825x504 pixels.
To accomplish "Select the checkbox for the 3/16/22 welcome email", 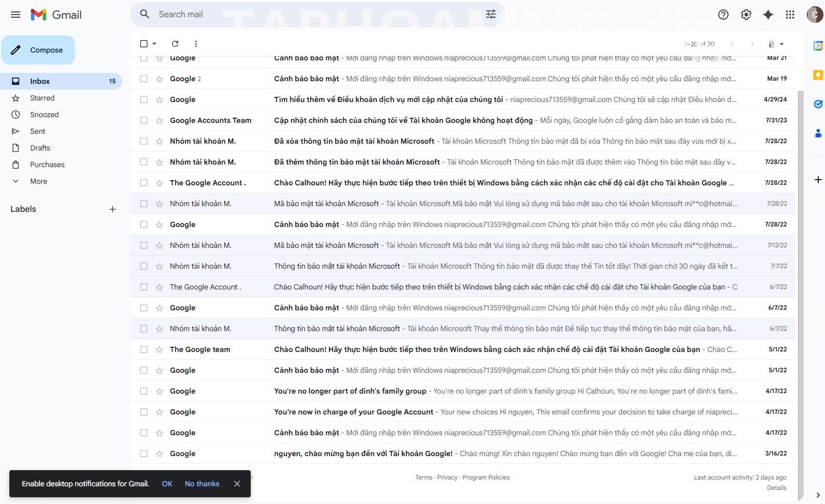I will [144, 453].
